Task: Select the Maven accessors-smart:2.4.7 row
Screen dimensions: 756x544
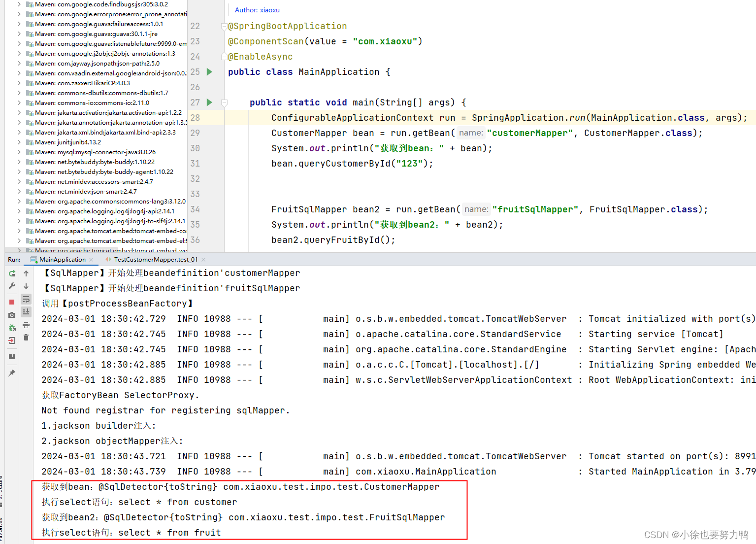Action: pos(96,182)
